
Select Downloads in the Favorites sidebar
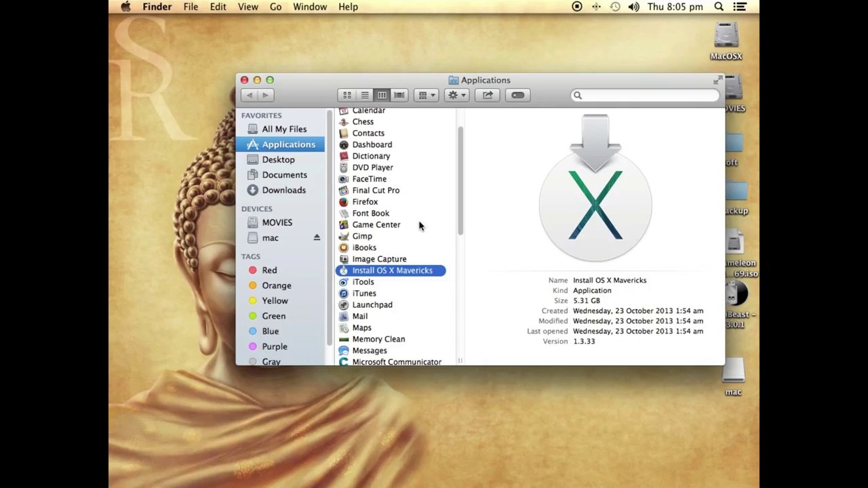tap(283, 190)
